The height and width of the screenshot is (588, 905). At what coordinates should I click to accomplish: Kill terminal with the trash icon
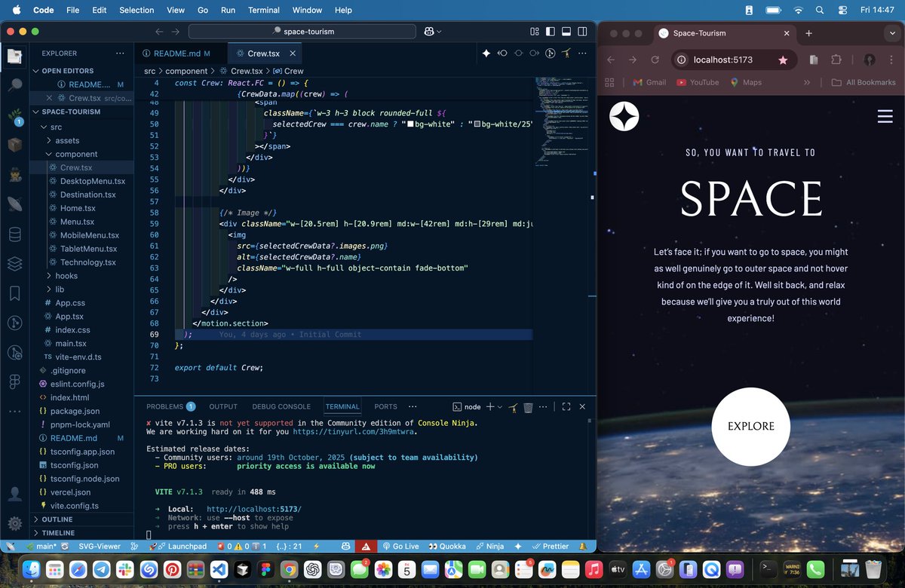click(x=528, y=406)
